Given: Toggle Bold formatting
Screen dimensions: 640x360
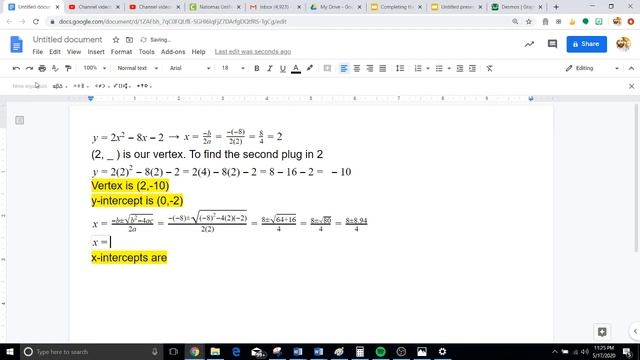Looking at the screenshot, I should (256, 69).
